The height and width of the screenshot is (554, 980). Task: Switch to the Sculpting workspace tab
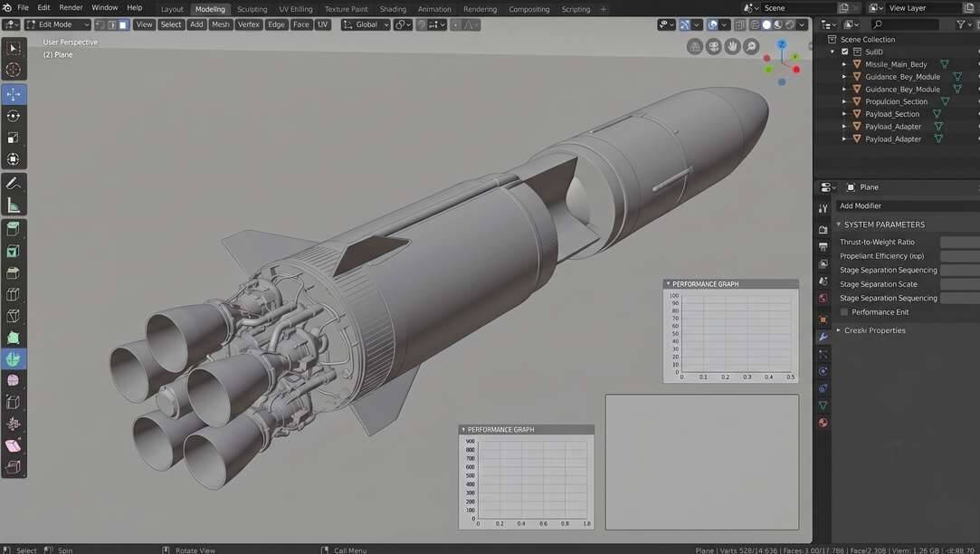pos(252,9)
